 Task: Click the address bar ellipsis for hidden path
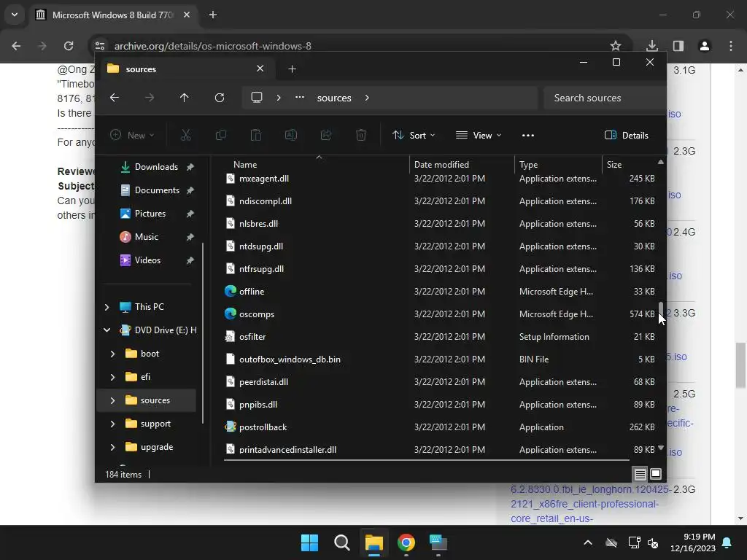[300, 97]
